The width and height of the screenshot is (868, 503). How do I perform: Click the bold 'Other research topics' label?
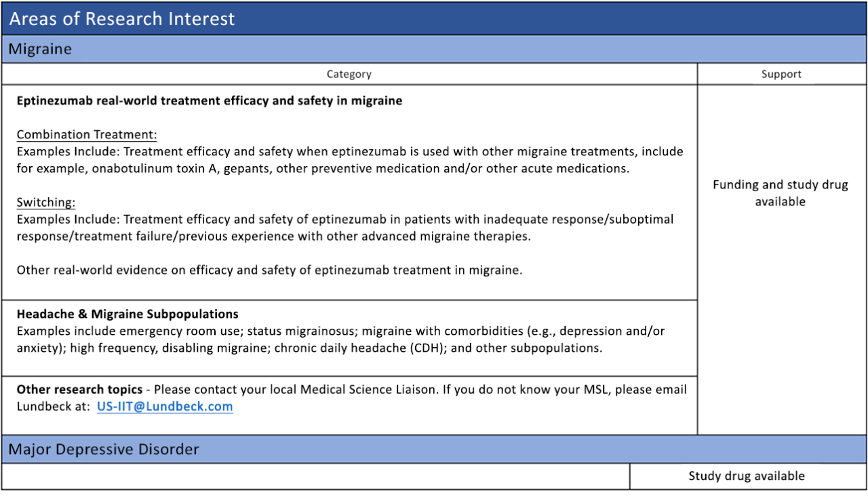click(x=79, y=390)
